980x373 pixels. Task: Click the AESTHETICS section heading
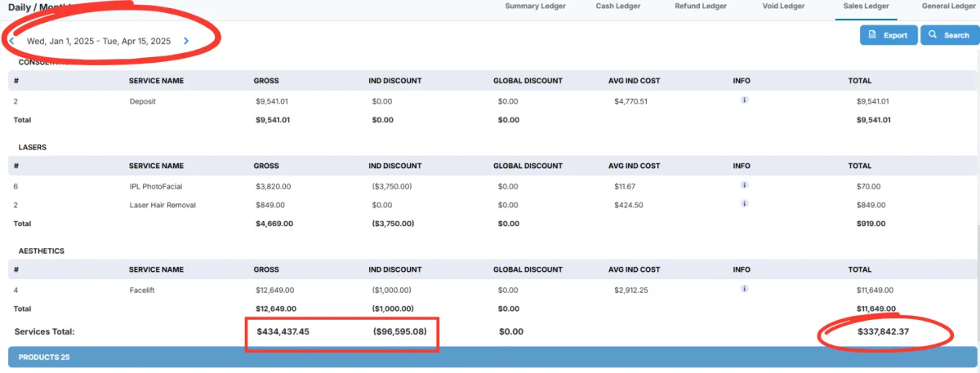[42, 251]
